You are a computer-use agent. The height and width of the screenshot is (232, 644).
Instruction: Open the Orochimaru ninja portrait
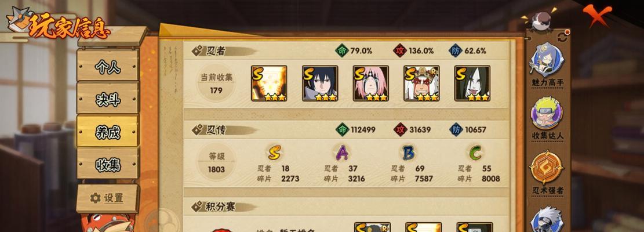tap(472, 84)
